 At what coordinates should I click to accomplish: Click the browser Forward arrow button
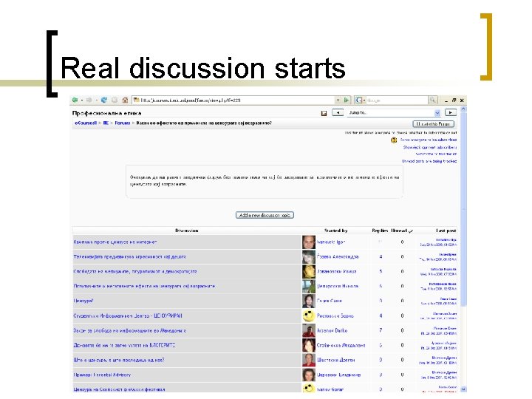(89, 100)
